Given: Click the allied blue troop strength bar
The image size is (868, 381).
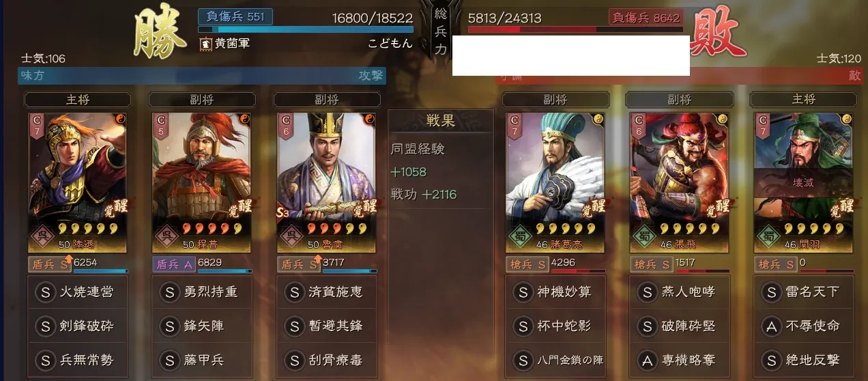Looking at the screenshot, I should (306, 29).
